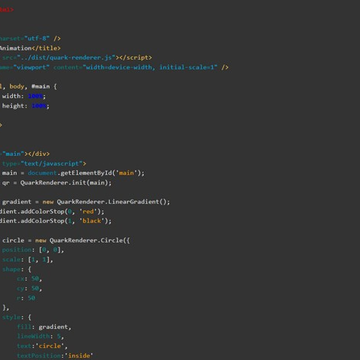Click QuarkRenderer.init(main) call

coord(64,183)
